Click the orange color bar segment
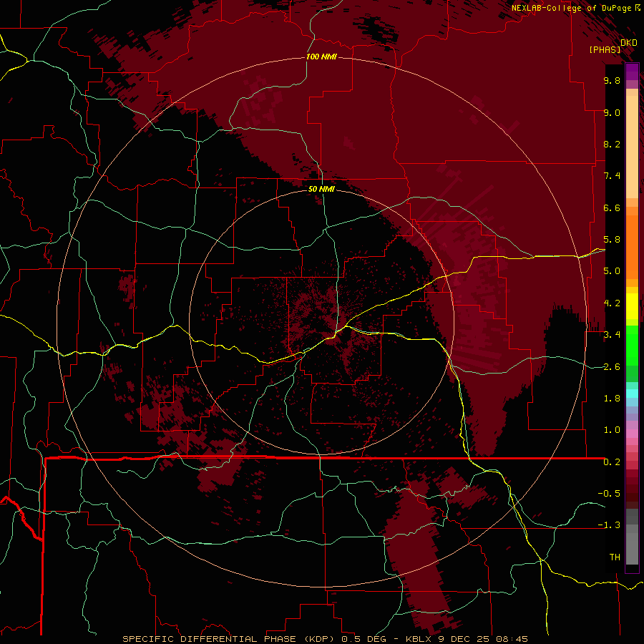This screenshot has width=644, height=644. pyautogui.click(x=632, y=248)
